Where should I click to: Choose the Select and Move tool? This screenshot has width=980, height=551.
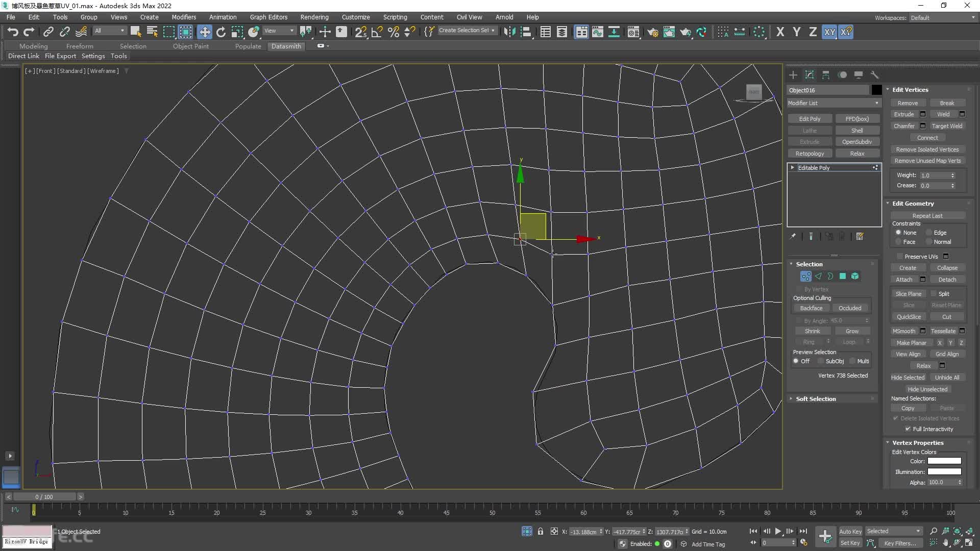205,32
